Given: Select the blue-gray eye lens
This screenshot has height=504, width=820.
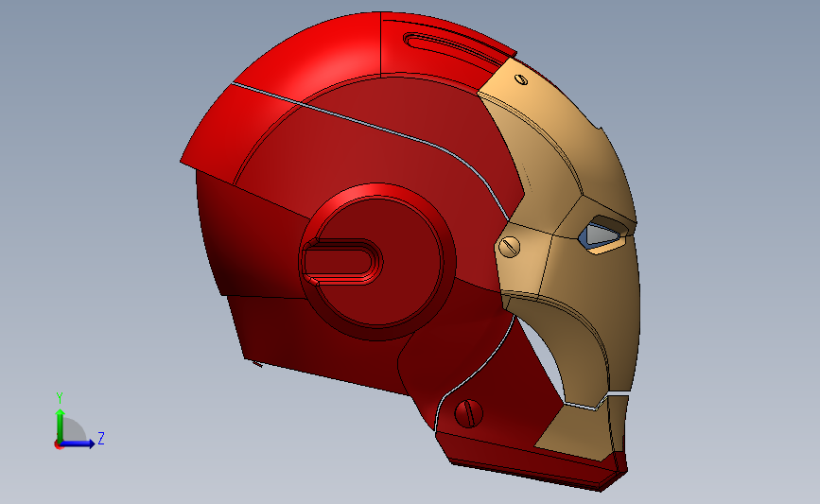Looking at the screenshot, I should point(601,235).
